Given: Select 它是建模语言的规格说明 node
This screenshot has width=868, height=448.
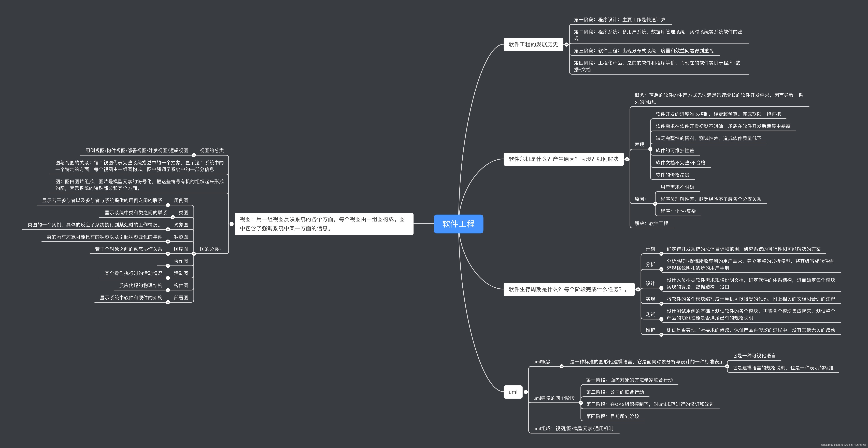Looking at the screenshot, I should [783, 368].
